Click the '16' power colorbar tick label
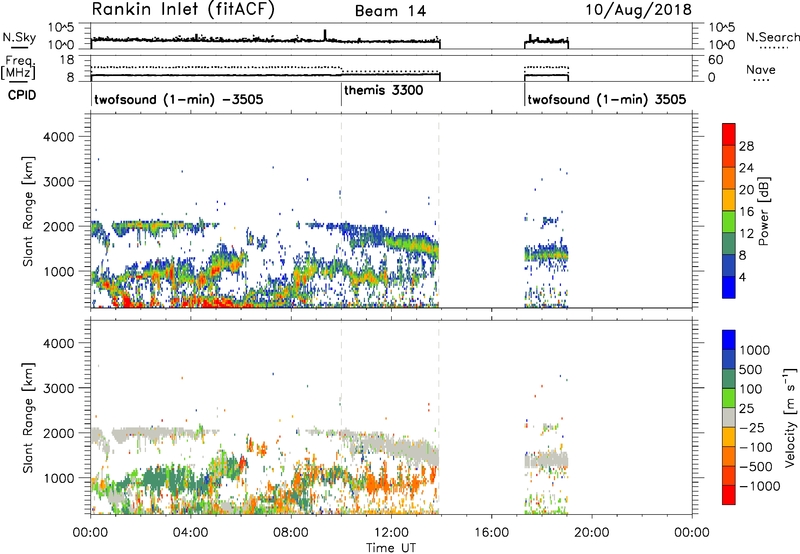 coord(746,212)
